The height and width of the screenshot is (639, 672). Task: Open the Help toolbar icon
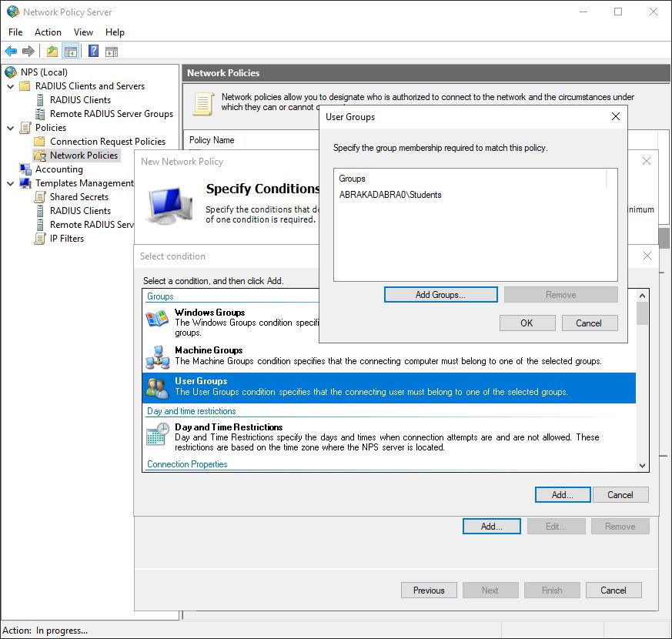(x=93, y=51)
